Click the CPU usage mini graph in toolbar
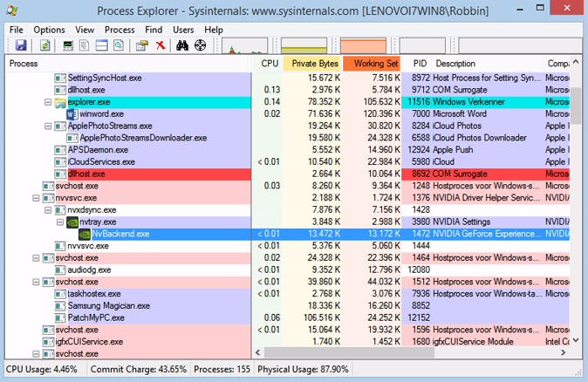Viewport: 588px width, 382px height. click(245, 45)
